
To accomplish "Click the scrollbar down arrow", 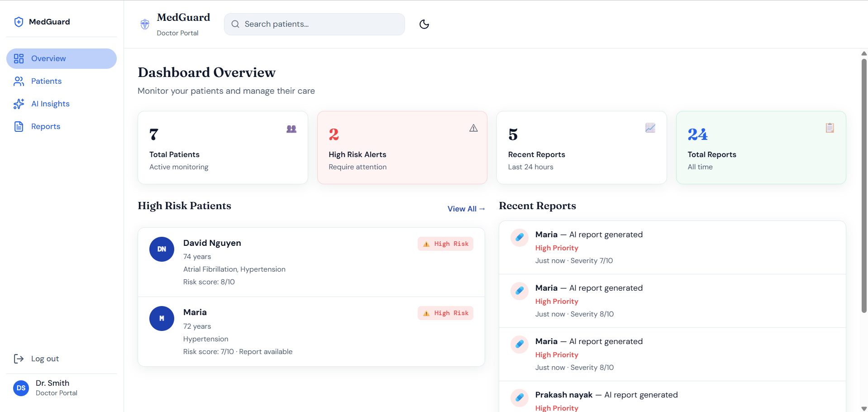I will (x=864, y=408).
